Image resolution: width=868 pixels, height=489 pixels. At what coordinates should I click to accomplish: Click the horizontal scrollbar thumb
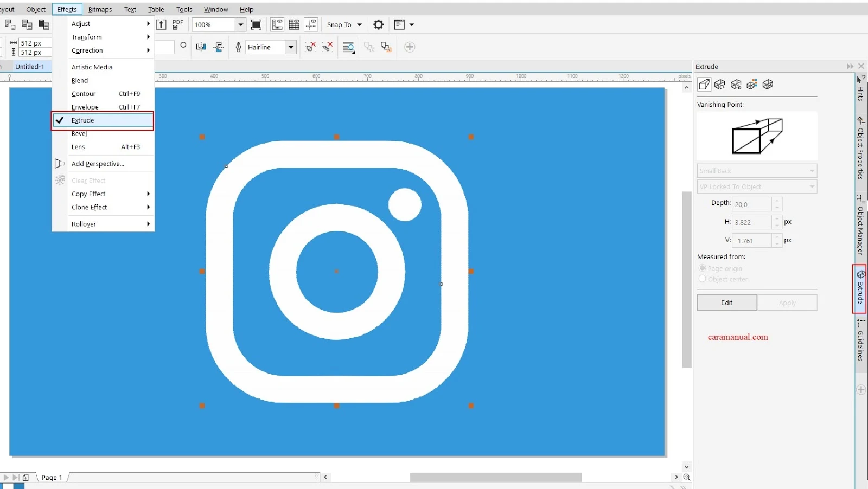496,477
